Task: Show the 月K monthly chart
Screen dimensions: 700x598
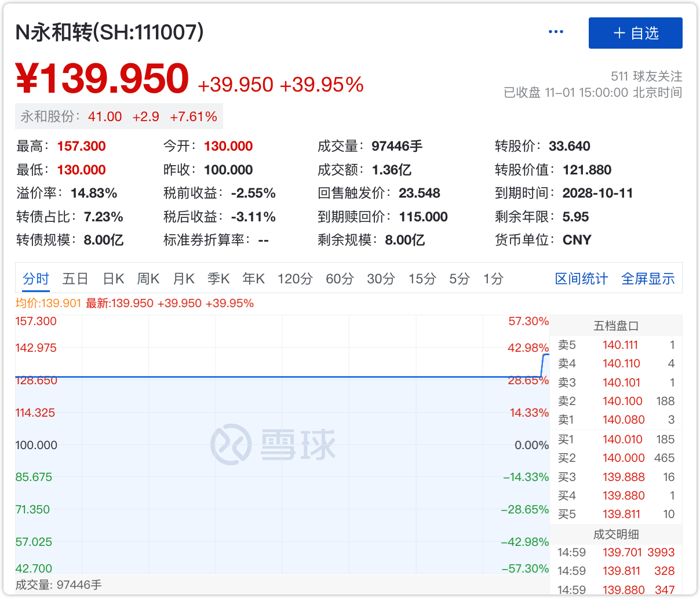Action: coord(184,279)
